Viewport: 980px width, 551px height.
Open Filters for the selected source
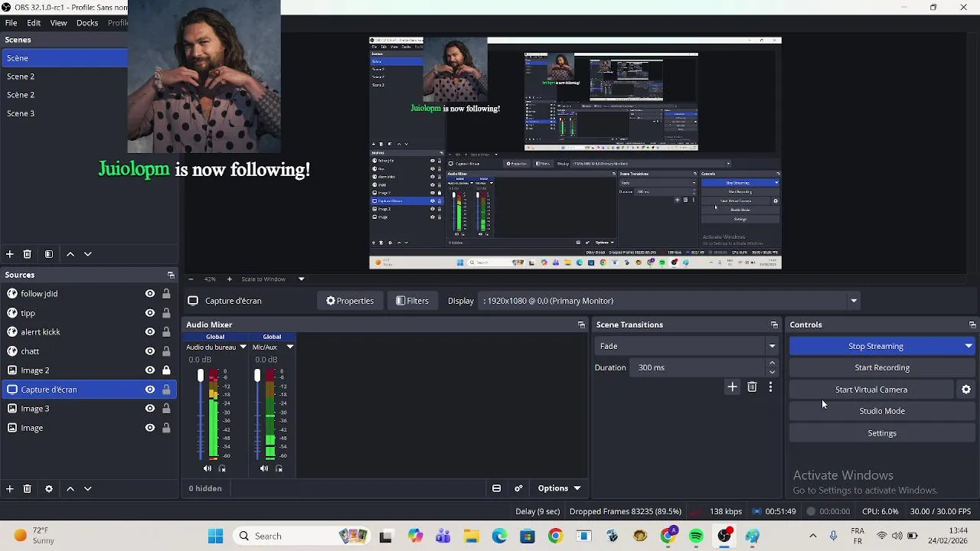(413, 301)
